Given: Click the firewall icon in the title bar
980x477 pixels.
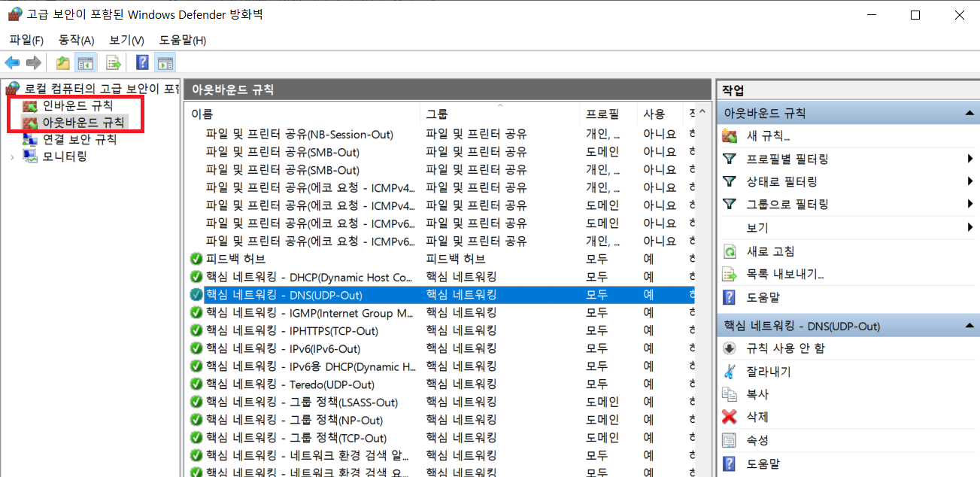Looking at the screenshot, I should pos(14,14).
